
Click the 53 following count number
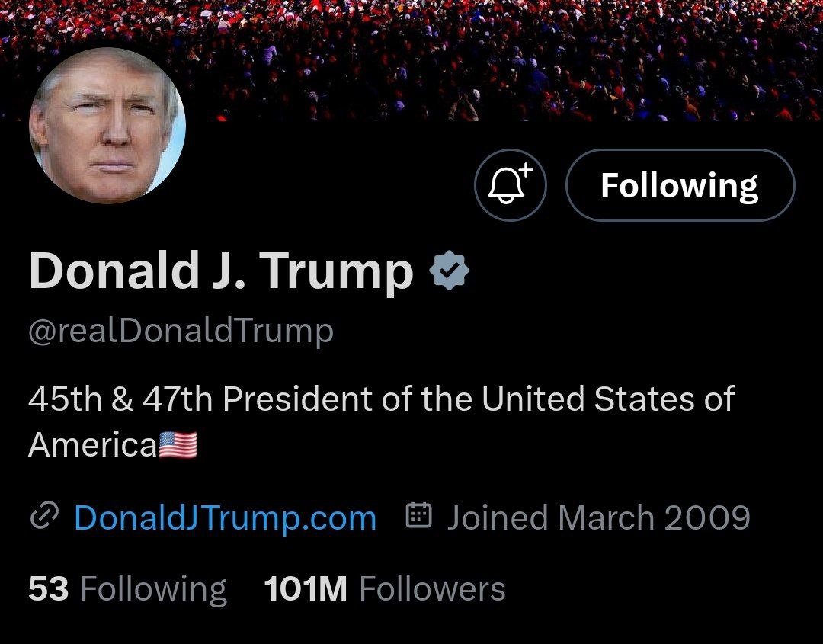pos(48,589)
